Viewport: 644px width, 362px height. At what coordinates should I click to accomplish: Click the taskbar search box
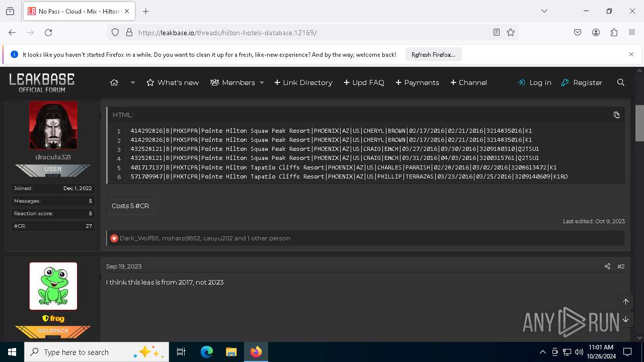96,352
